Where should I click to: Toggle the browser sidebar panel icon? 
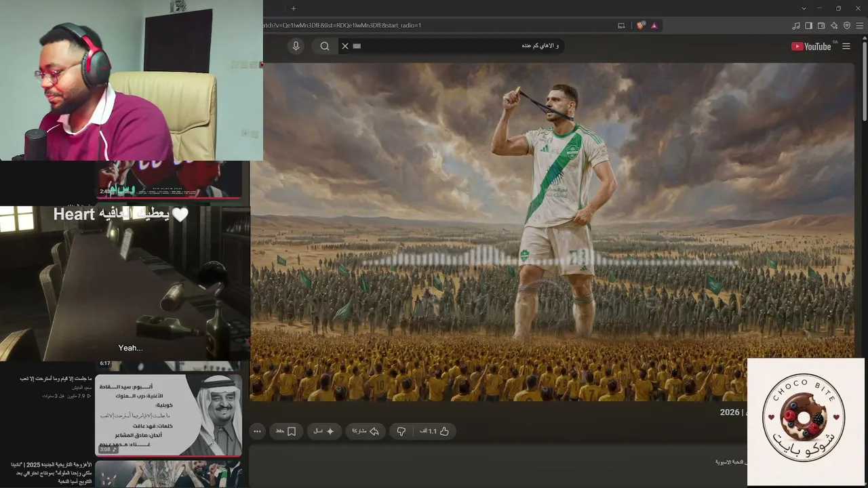(x=808, y=26)
